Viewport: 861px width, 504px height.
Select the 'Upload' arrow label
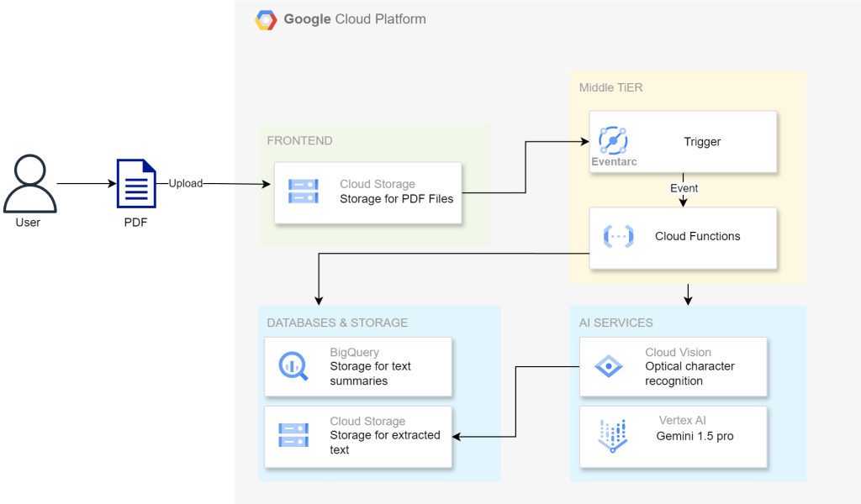pyautogui.click(x=186, y=183)
